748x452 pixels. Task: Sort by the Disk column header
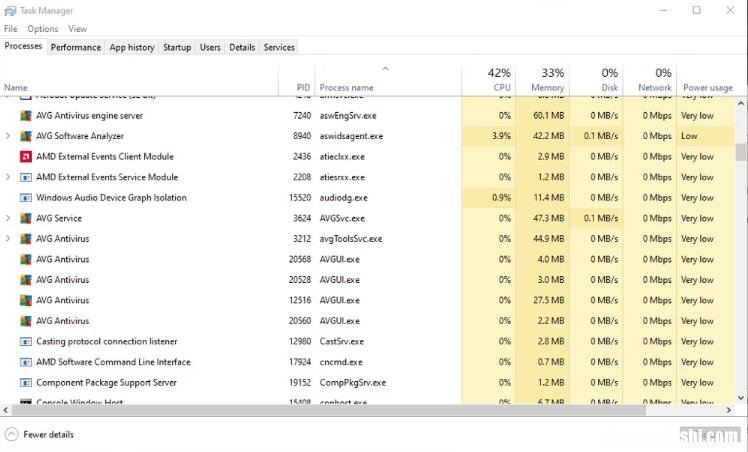point(596,80)
